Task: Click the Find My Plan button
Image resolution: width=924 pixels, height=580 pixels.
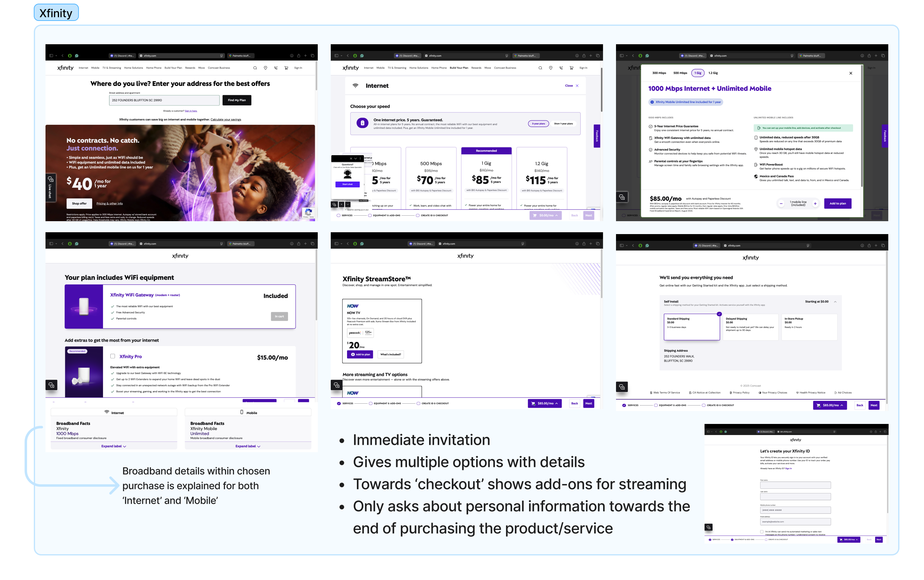Action: point(237,100)
